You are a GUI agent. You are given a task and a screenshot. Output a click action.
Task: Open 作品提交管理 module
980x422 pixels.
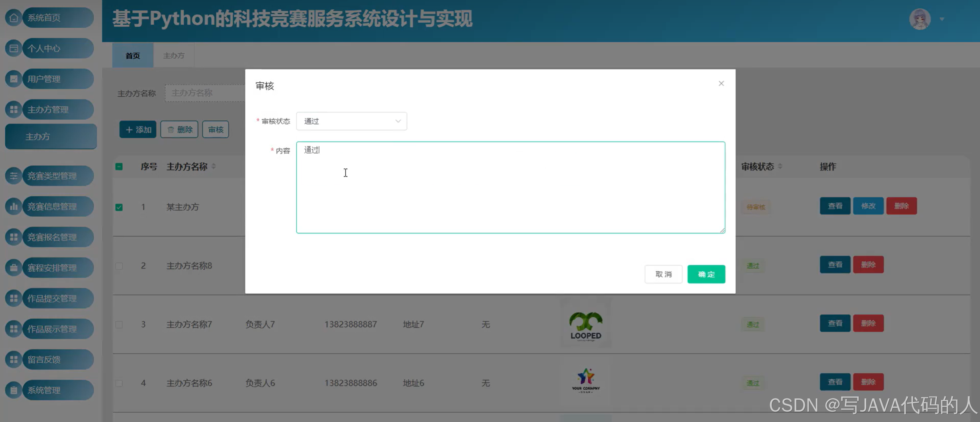(x=51, y=298)
